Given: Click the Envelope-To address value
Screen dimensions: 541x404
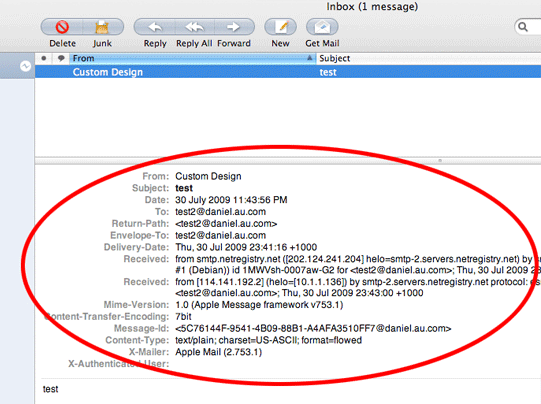Looking at the screenshot, I should point(220,235).
